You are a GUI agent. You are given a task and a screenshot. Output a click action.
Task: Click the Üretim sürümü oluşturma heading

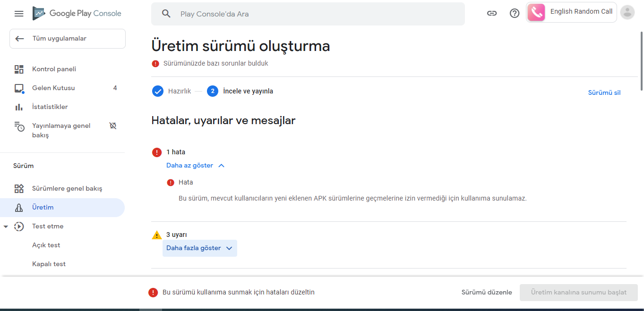(240, 46)
